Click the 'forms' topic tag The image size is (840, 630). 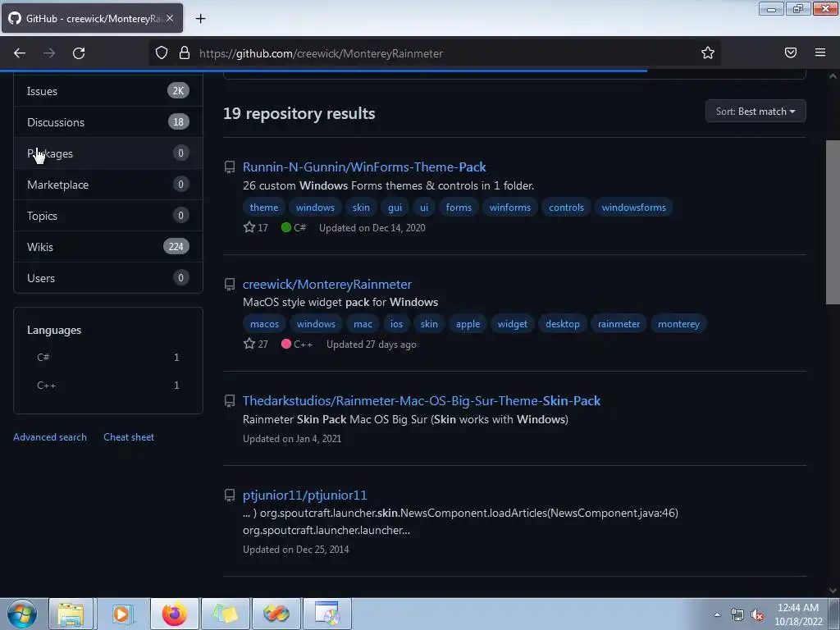tap(459, 208)
